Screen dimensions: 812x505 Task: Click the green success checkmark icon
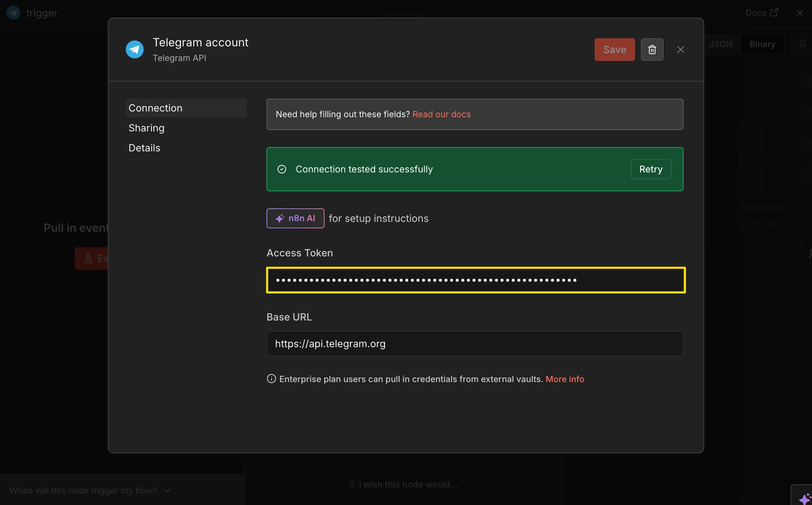(282, 169)
